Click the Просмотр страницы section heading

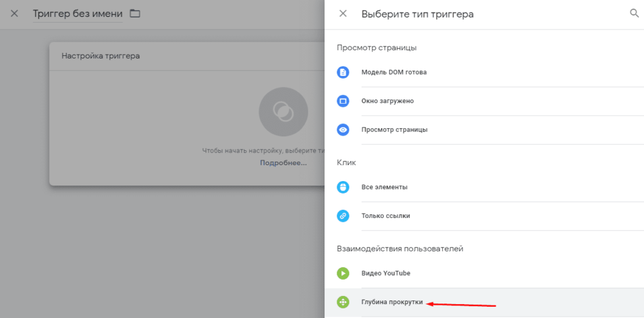click(x=377, y=48)
